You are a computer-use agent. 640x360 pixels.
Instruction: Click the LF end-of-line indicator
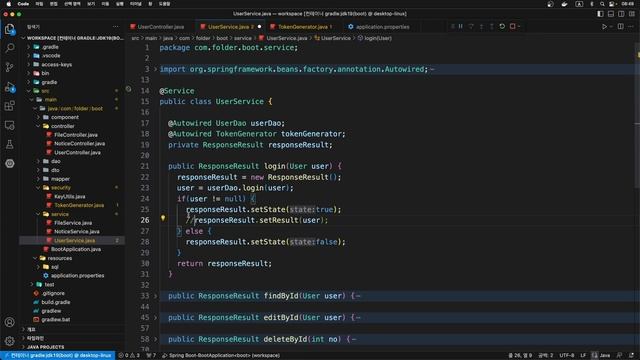[x=583, y=356]
